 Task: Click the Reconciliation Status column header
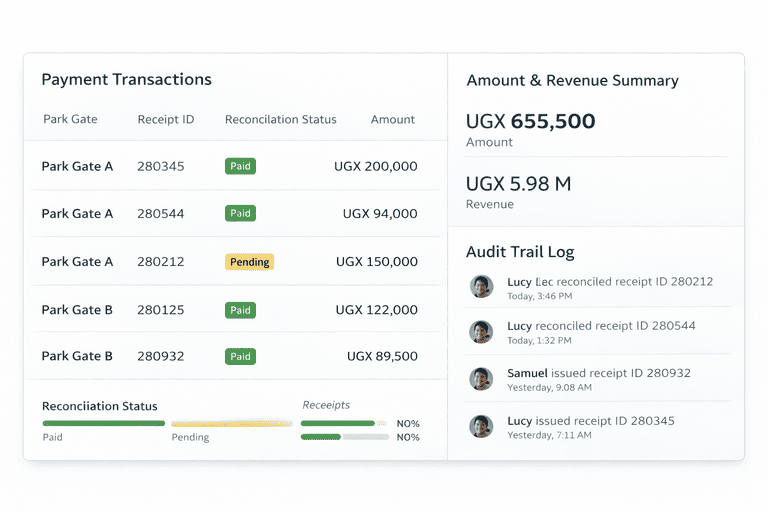pos(280,119)
